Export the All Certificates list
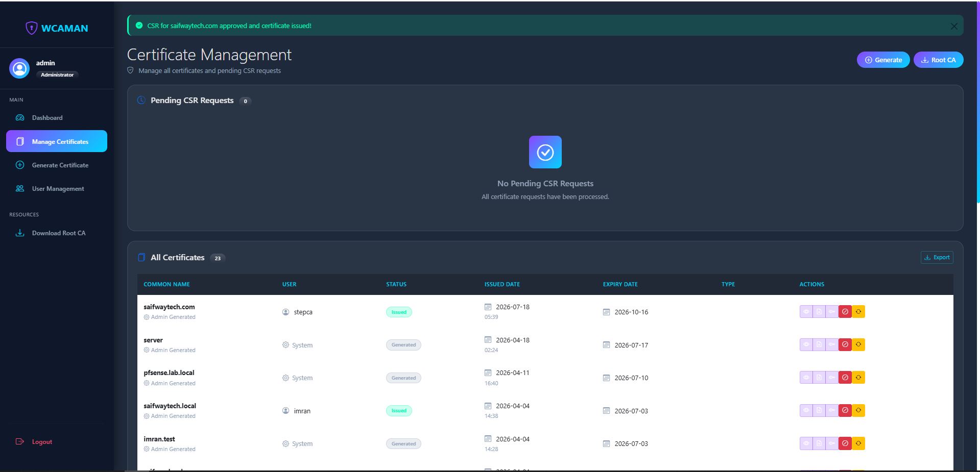This screenshot has width=980, height=472. [937, 258]
